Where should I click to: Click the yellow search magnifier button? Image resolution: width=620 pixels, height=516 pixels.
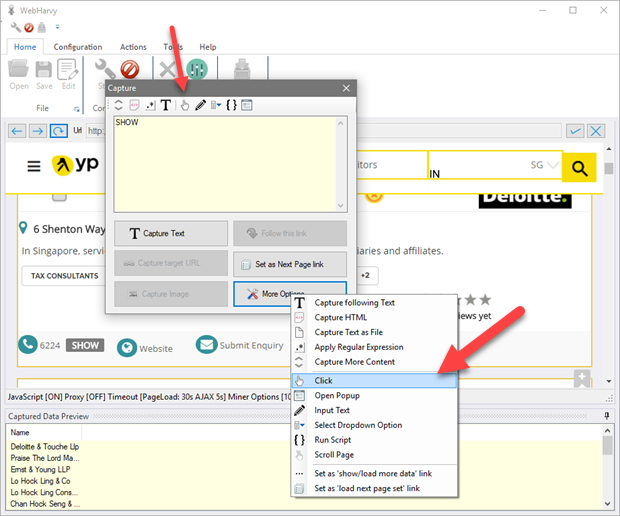pos(579,165)
